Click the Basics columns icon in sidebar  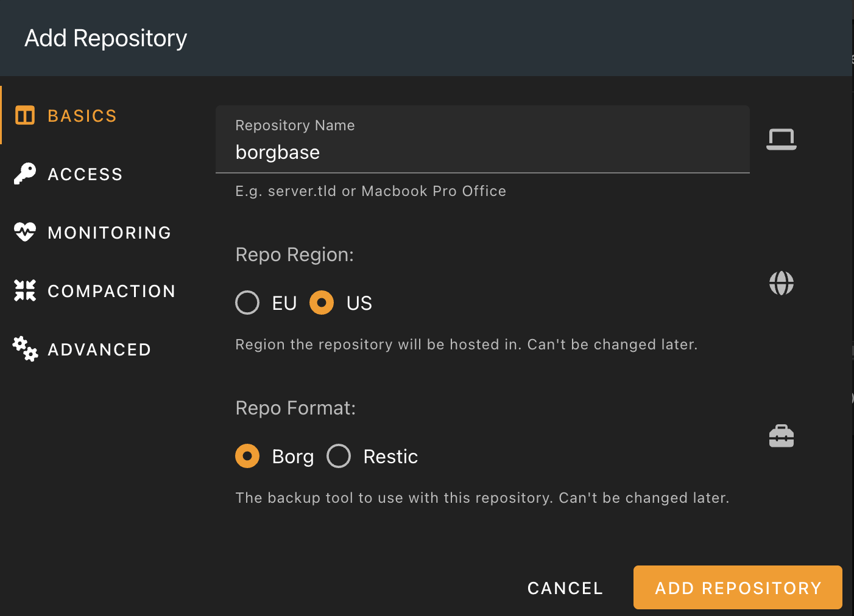click(x=25, y=115)
